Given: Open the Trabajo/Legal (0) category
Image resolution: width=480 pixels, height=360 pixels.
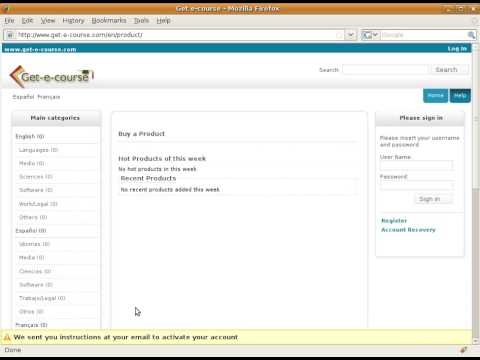Looking at the screenshot, I should click(42, 298).
